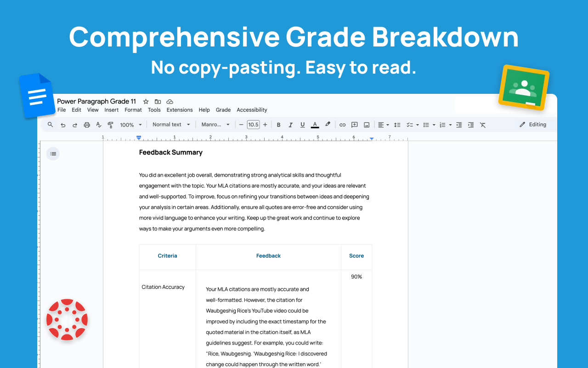
Task: Open the Extensions menu
Action: pos(180,110)
